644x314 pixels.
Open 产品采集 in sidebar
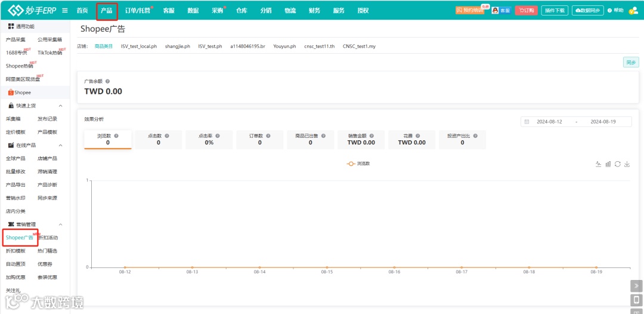pyautogui.click(x=16, y=40)
